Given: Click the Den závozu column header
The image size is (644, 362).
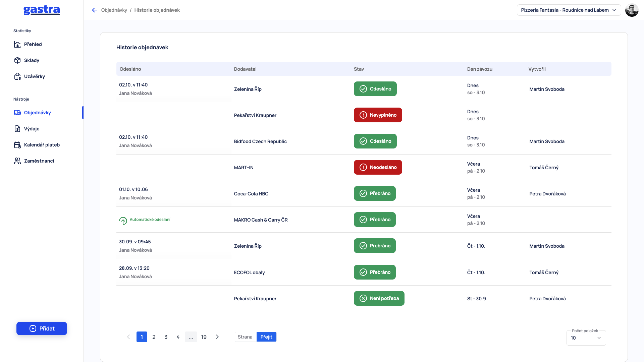Looking at the screenshot, I should coord(480,69).
